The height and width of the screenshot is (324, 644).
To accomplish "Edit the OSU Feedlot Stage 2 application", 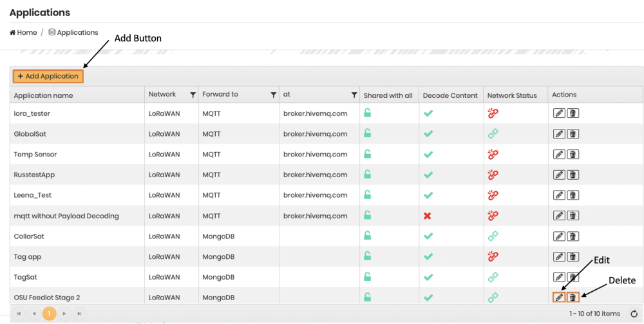I will tap(559, 298).
